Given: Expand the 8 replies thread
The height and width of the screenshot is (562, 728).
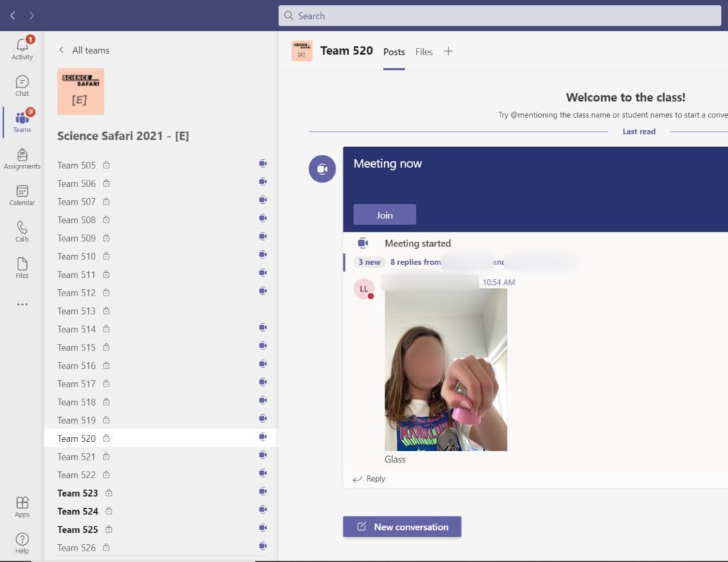Looking at the screenshot, I should pos(415,262).
